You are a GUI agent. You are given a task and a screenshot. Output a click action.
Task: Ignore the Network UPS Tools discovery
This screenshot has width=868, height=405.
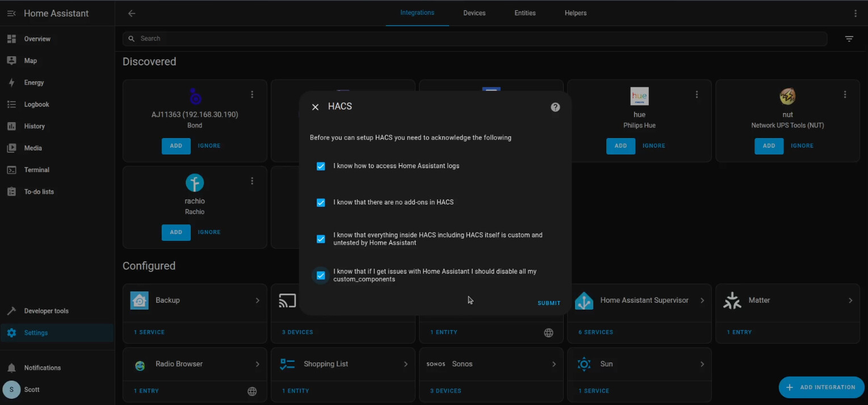click(x=802, y=146)
